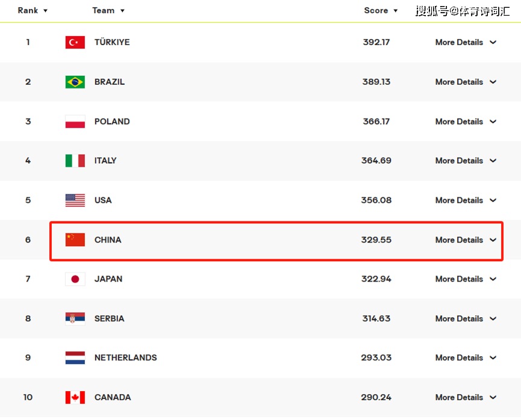Expand More Details for China
This screenshot has width=521, height=420.
point(466,239)
